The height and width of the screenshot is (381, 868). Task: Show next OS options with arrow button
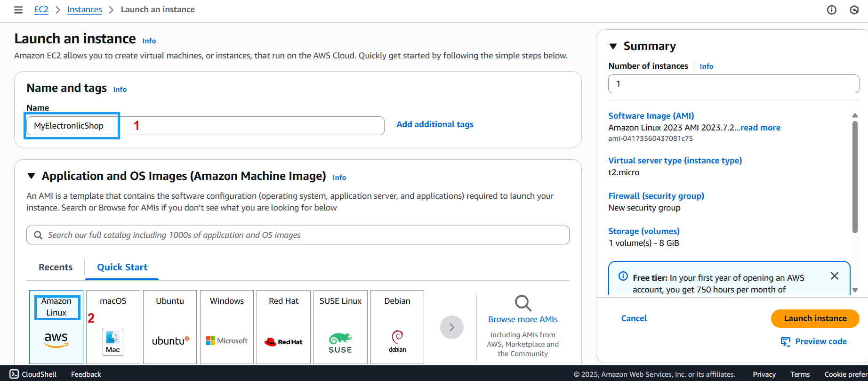pos(452,327)
